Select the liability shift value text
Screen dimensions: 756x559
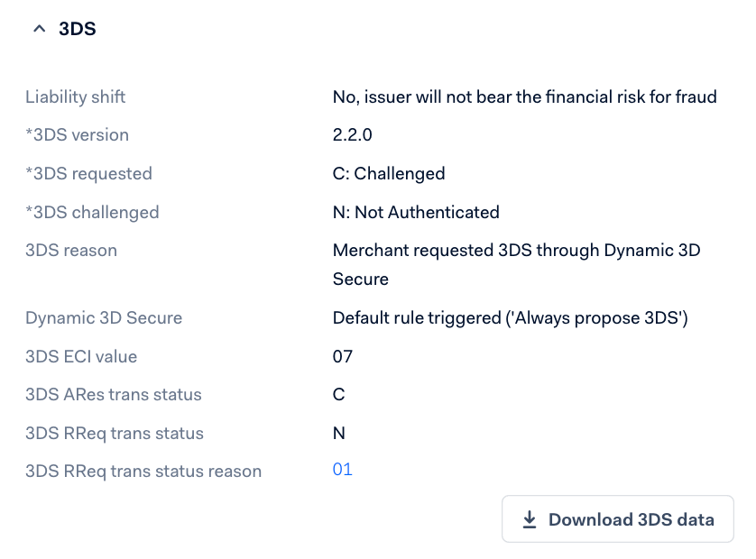pyautogui.click(x=524, y=96)
